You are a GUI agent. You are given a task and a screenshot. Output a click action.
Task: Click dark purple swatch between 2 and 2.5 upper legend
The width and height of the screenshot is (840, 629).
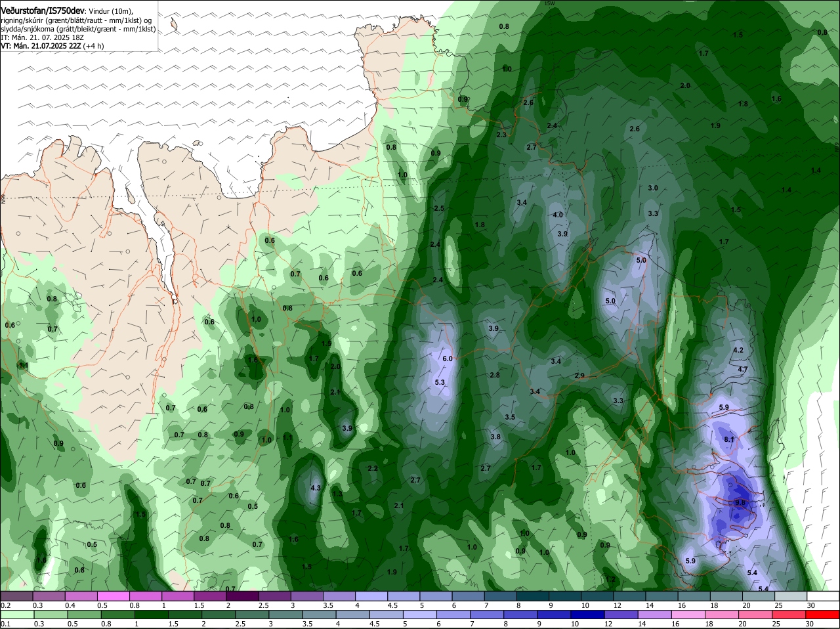click(x=242, y=596)
